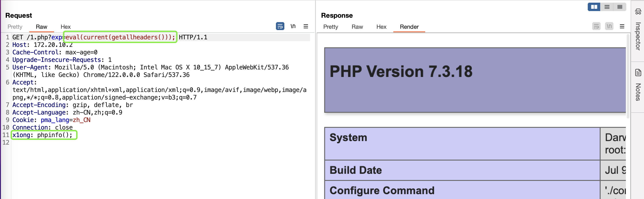Select the Response Hex tab

pyautogui.click(x=381, y=27)
